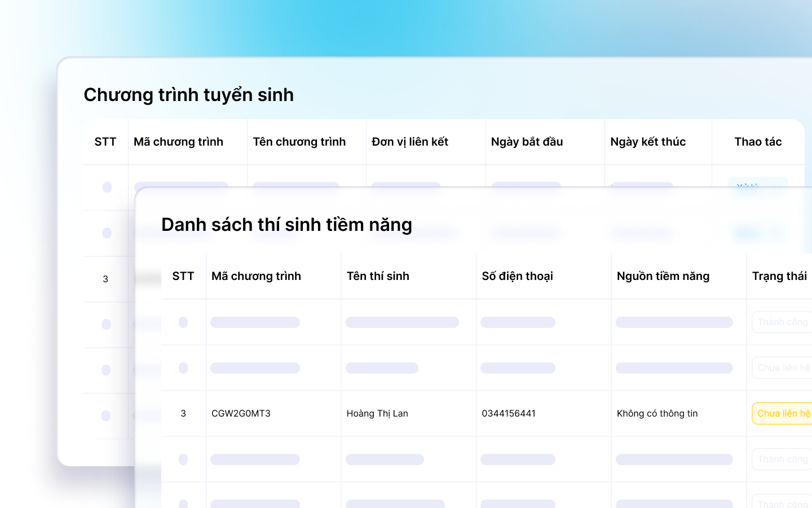
Task: Sort by "Tên chương trình" column header
Action: (x=299, y=142)
